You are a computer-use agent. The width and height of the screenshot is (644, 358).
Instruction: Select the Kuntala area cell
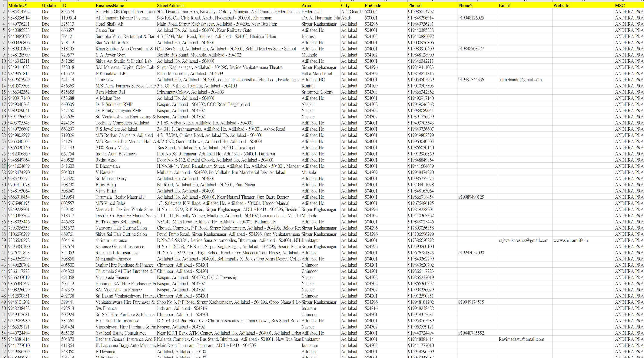(321, 86)
